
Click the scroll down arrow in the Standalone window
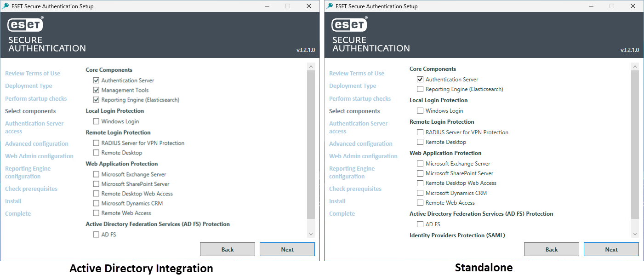coord(635,234)
